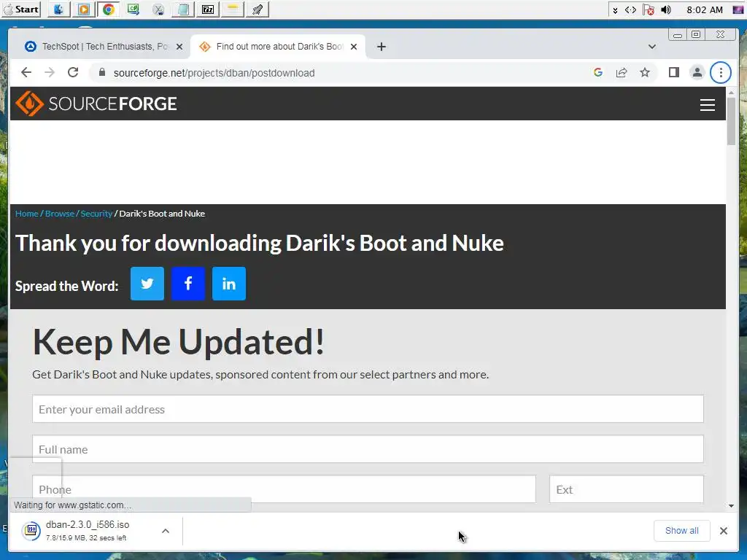Screen dimensions: 747x560
Task: Click Show all downloads
Action: (x=682, y=531)
